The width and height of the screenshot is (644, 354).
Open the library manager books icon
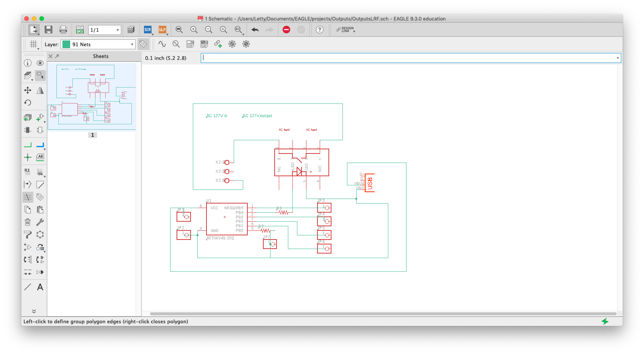pyautogui.click(x=131, y=30)
